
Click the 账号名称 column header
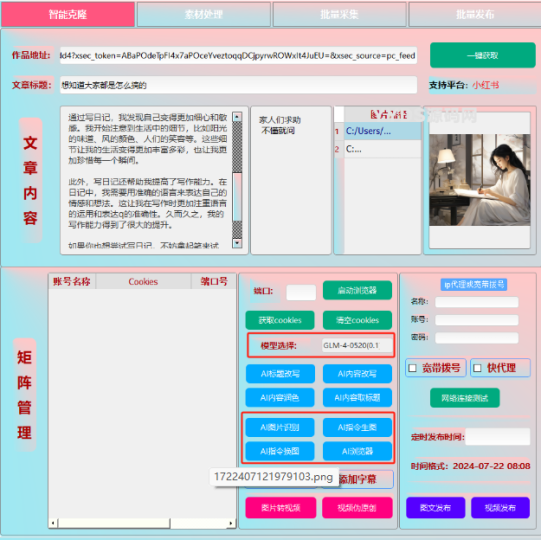click(x=72, y=282)
